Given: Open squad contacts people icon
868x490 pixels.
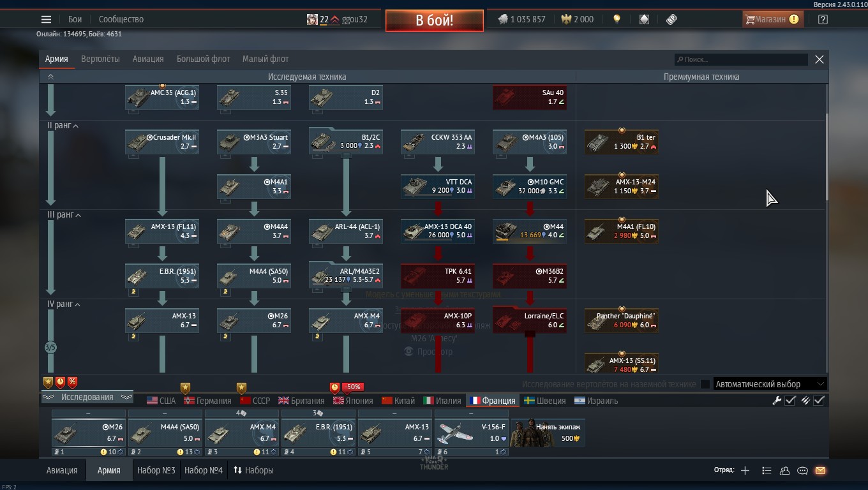Looking at the screenshot, I should [x=784, y=470].
